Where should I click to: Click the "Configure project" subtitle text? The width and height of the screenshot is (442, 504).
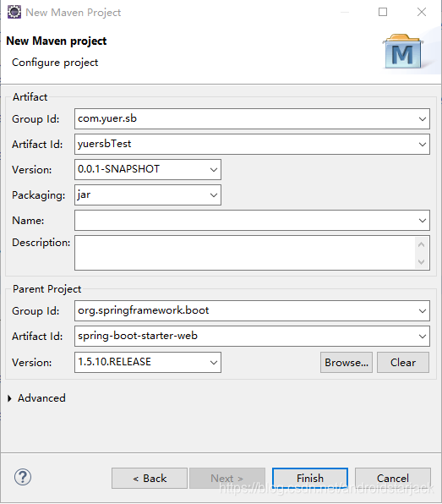55,63
